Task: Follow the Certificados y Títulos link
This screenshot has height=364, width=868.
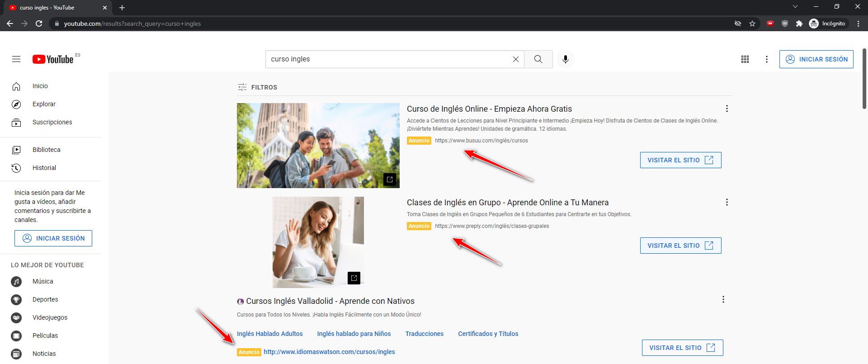Action: pos(488,334)
